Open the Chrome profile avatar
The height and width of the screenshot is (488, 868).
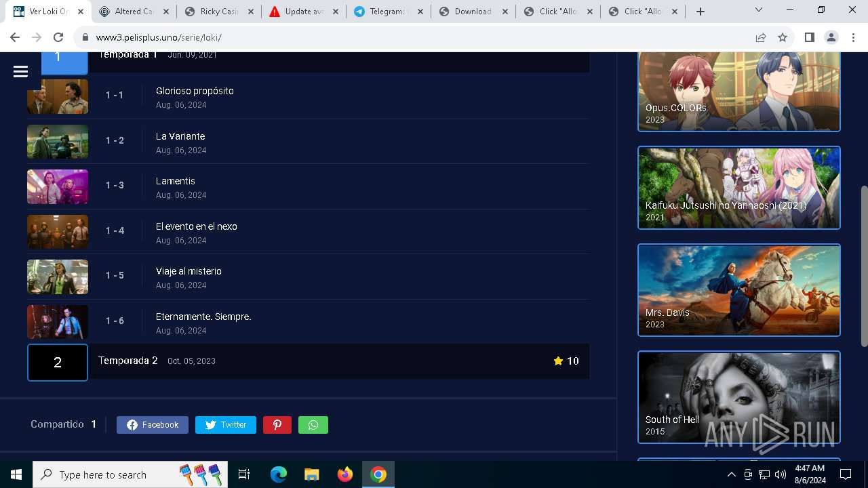click(831, 37)
